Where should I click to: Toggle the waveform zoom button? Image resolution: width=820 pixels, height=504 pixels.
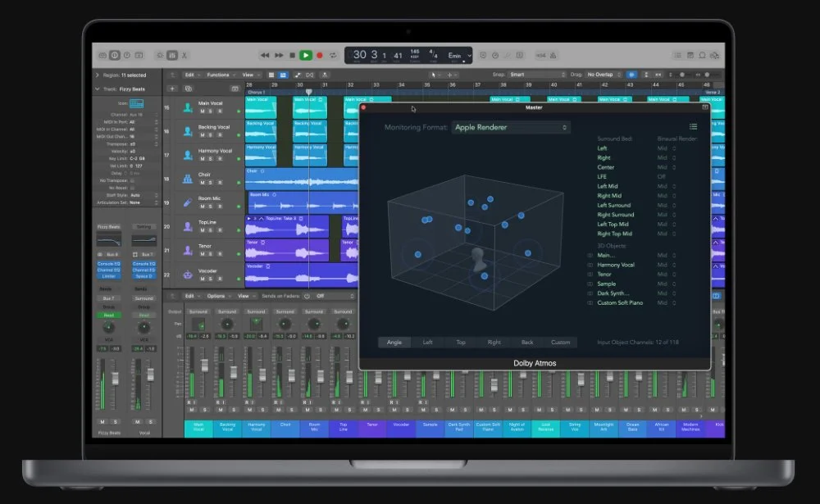pyautogui.click(x=631, y=75)
